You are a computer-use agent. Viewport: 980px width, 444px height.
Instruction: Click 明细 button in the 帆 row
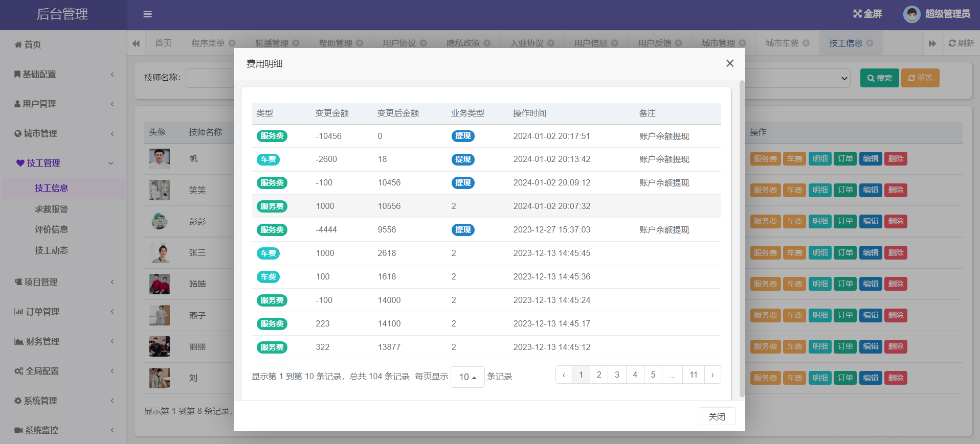coord(820,159)
